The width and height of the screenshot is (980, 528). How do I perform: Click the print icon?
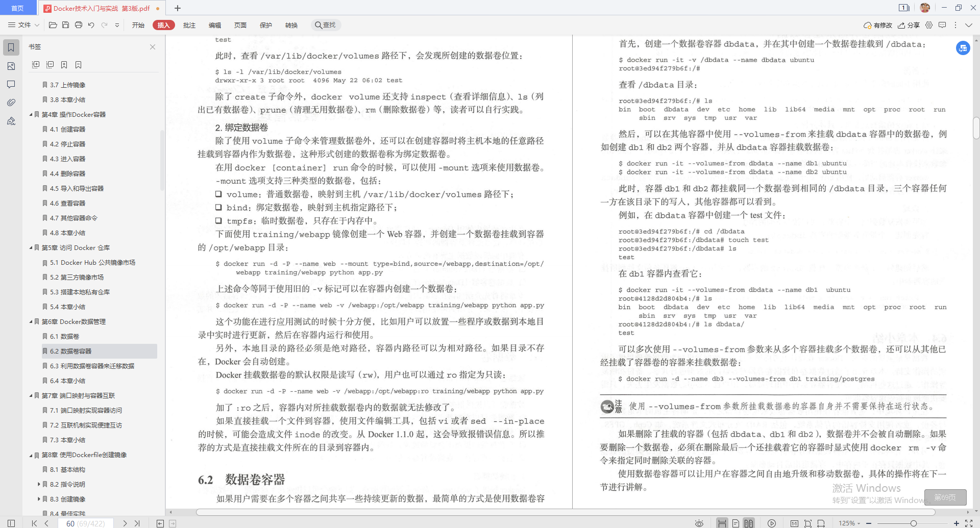click(x=78, y=25)
